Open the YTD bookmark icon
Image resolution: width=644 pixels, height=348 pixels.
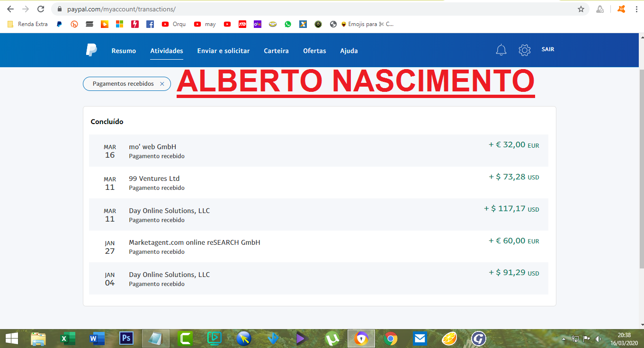[242, 24]
